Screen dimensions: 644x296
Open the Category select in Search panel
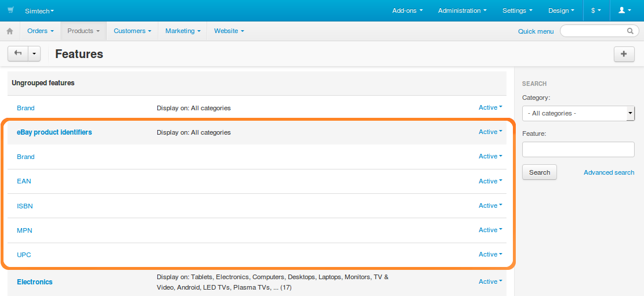[x=578, y=113]
